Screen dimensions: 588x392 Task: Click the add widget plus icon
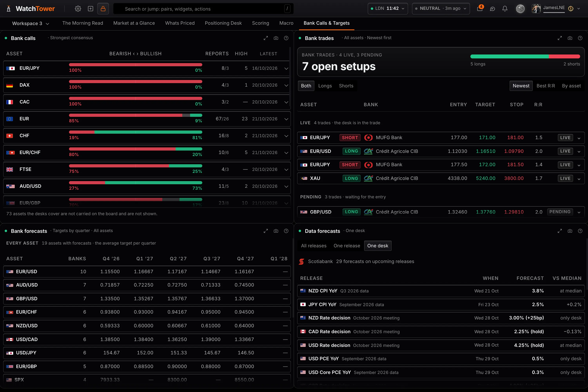coord(91,9)
